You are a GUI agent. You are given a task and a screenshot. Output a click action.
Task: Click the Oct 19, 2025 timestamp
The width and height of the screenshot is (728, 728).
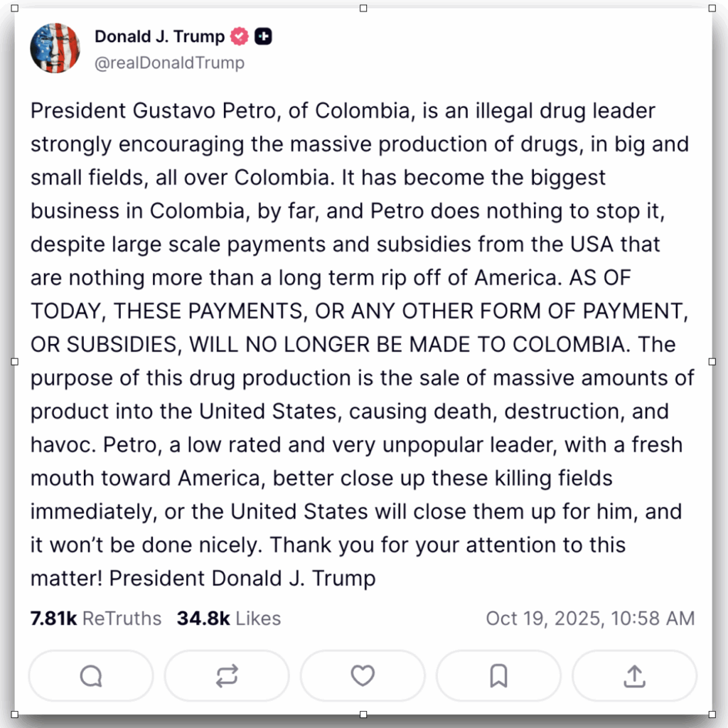click(x=590, y=619)
